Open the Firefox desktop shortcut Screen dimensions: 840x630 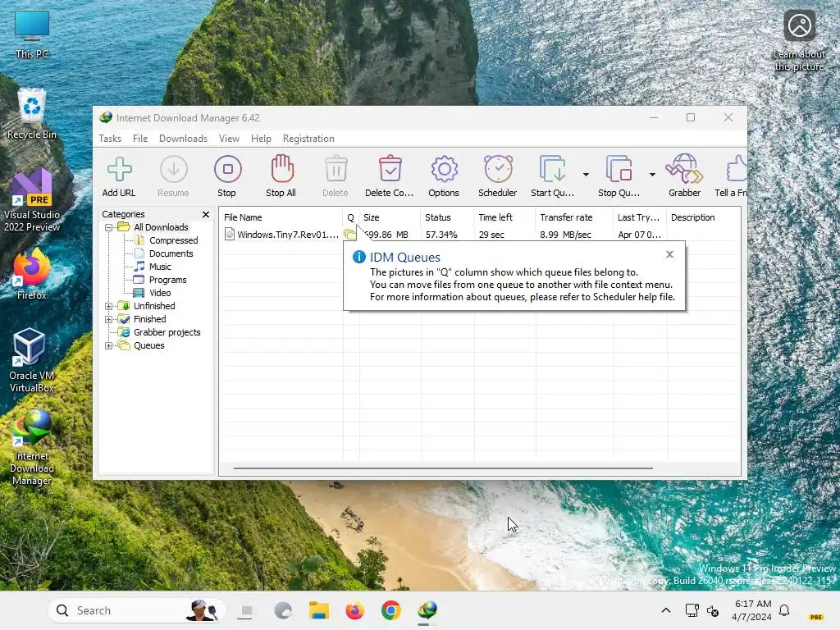32,274
